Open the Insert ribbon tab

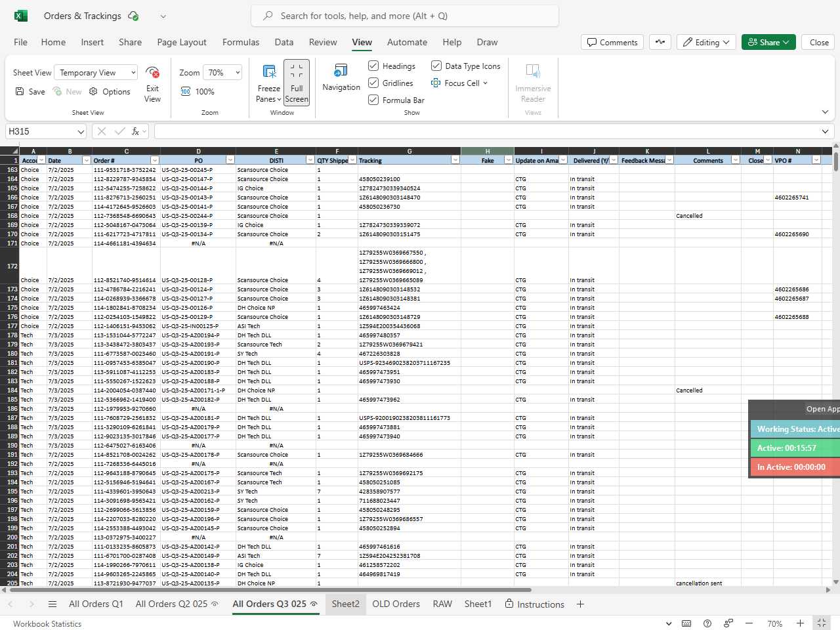tap(93, 42)
